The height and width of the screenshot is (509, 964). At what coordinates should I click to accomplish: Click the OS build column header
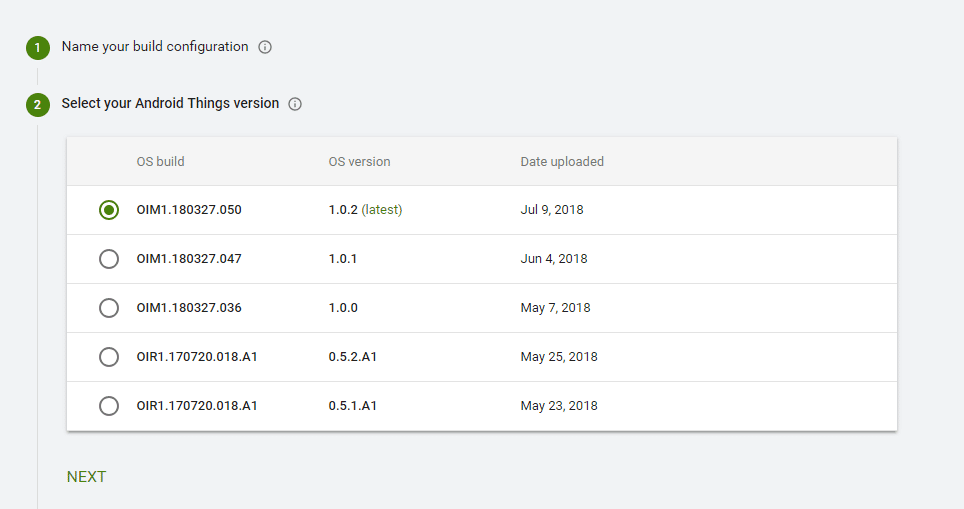(160, 162)
